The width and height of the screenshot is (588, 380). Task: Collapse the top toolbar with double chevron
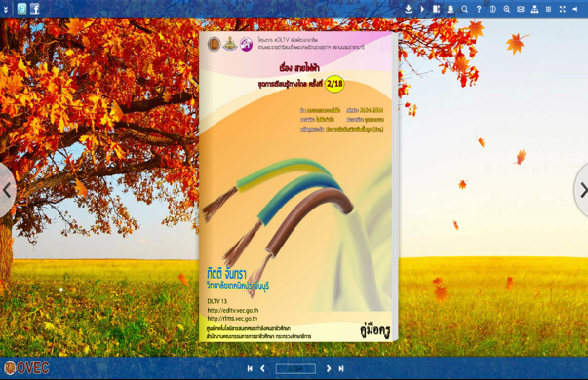click(x=5, y=10)
